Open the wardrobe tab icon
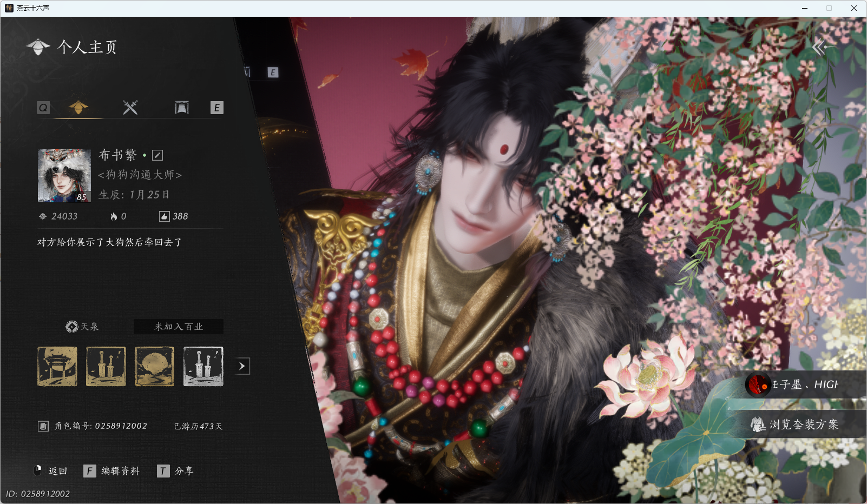867x504 pixels. point(182,108)
